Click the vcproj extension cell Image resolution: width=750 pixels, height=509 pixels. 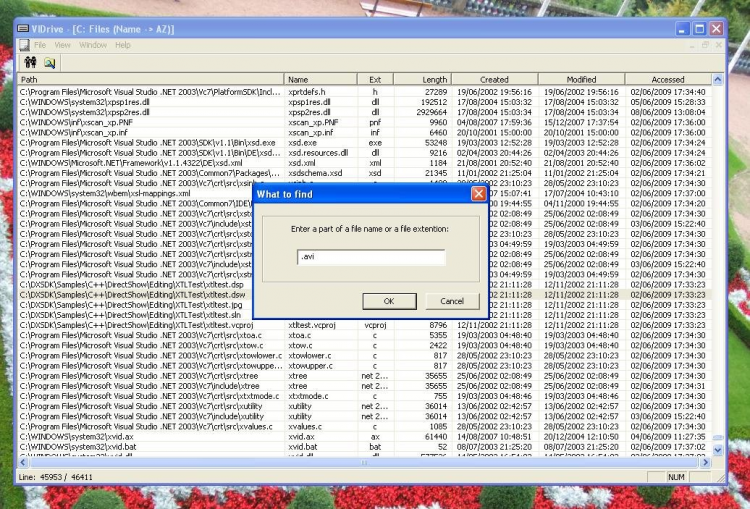[375, 325]
